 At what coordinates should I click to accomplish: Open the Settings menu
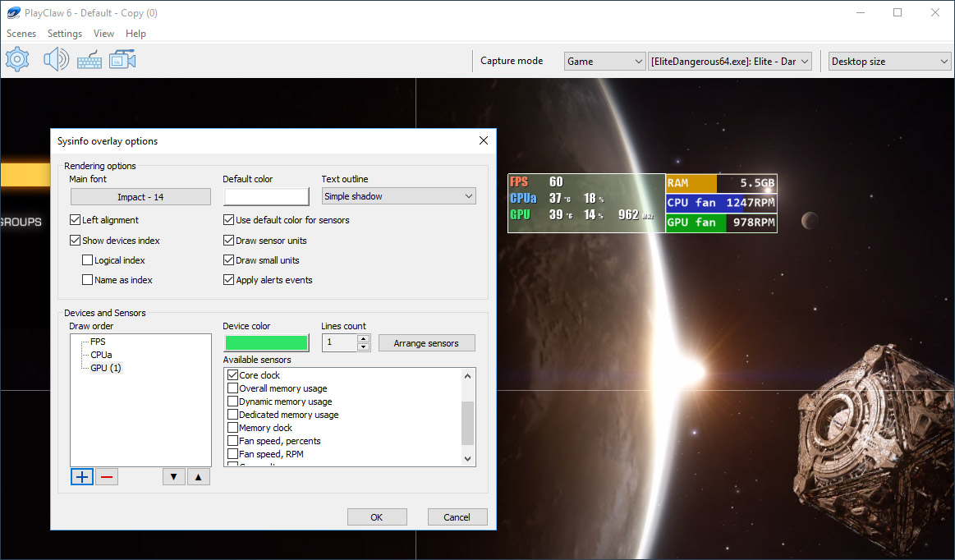coord(64,34)
